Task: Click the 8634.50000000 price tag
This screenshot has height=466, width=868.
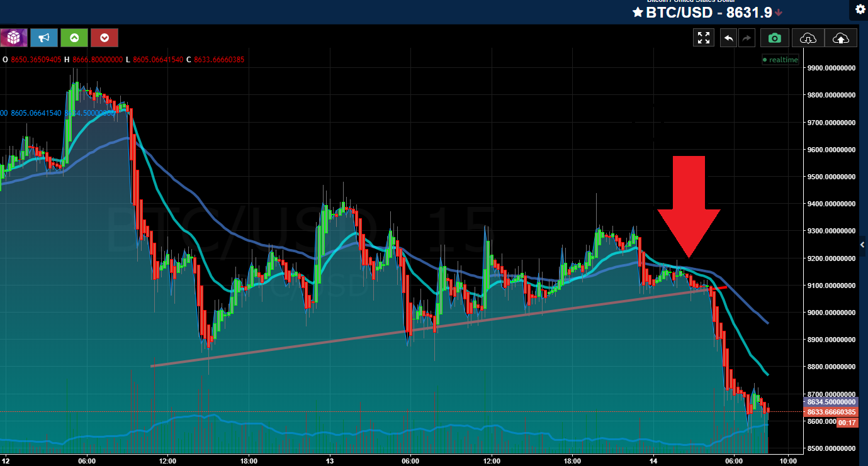Action: (831, 402)
